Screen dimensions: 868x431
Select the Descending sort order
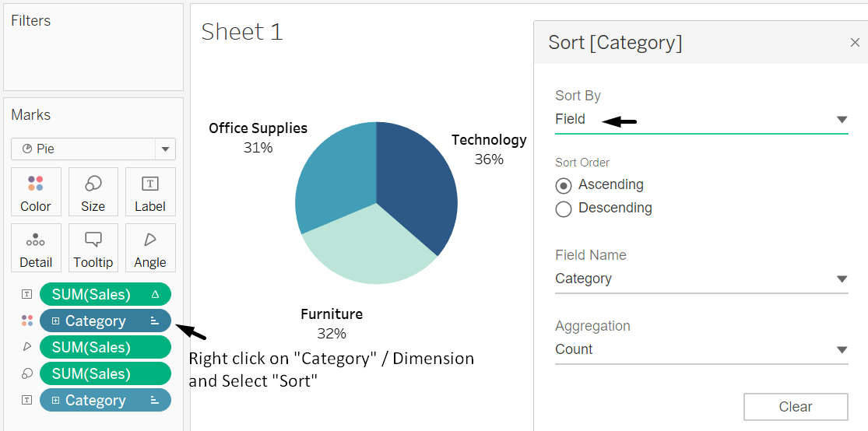564,208
